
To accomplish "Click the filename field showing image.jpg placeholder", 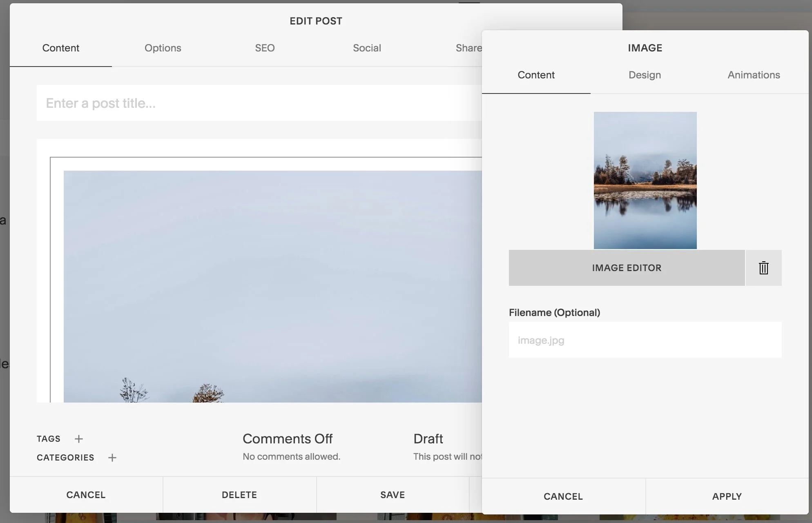I will pyautogui.click(x=645, y=340).
